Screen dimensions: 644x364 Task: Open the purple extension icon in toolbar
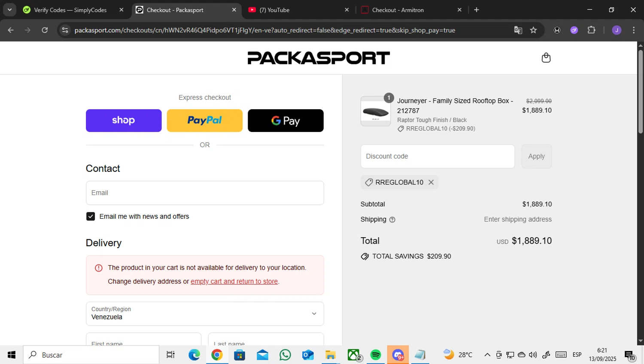574,30
